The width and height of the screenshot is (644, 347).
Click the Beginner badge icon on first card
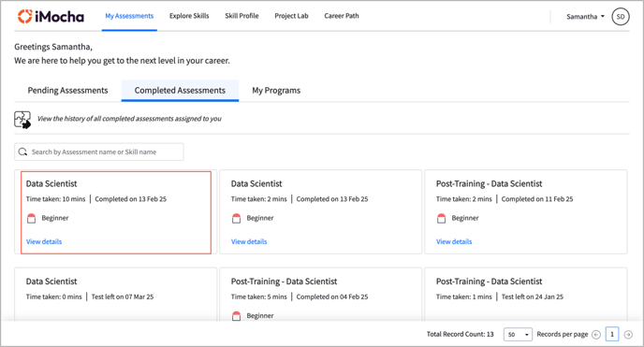click(31, 218)
